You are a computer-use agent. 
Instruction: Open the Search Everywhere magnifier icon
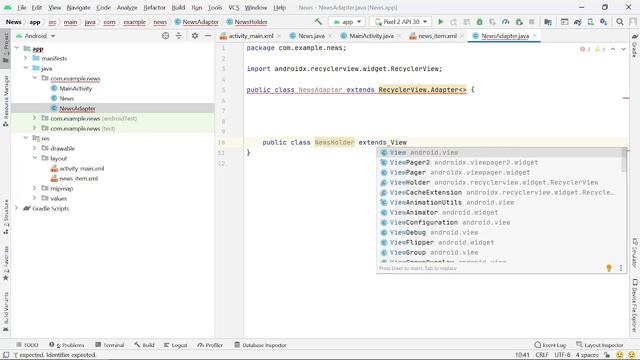click(x=620, y=22)
